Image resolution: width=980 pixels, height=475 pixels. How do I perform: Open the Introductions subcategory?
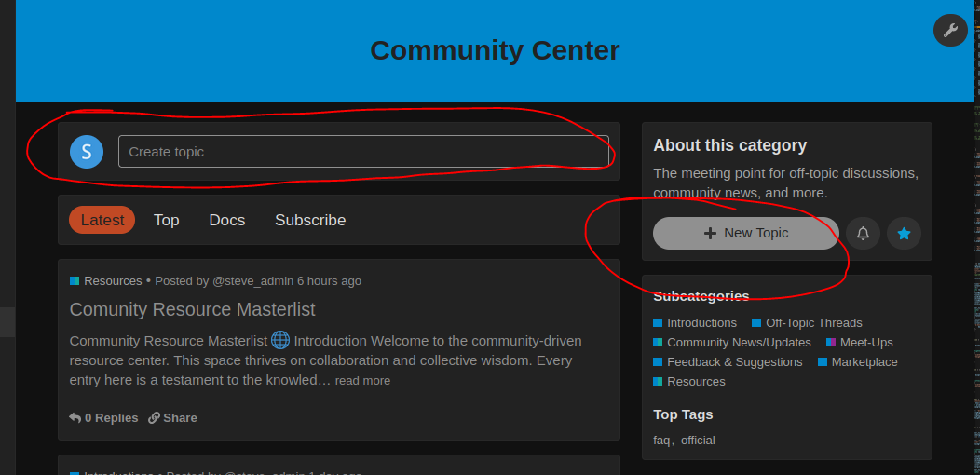click(701, 322)
